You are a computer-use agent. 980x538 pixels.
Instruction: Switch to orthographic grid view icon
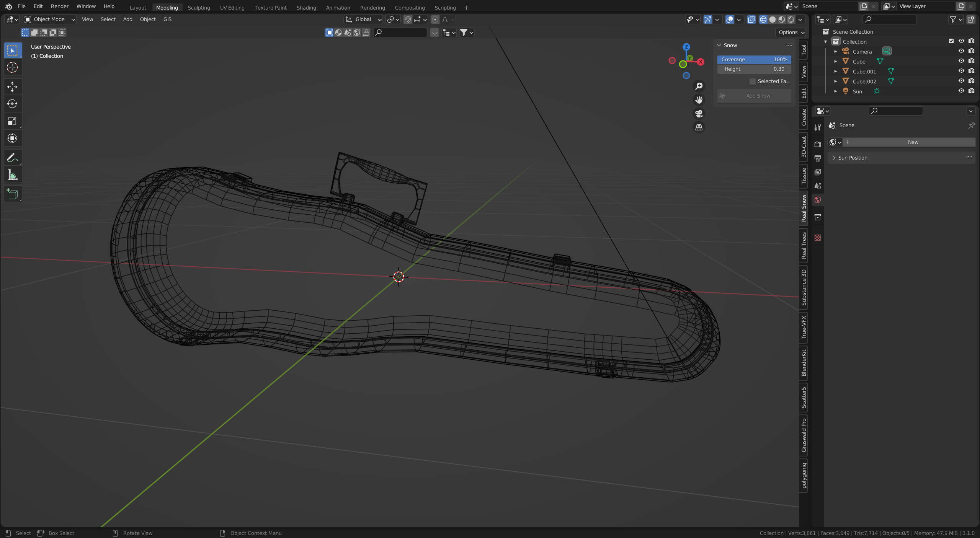(699, 127)
